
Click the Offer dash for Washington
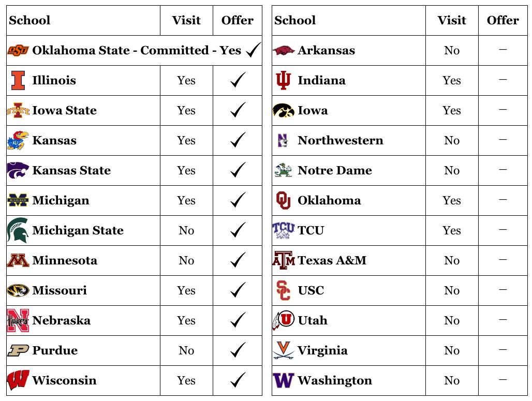coord(503,380)
